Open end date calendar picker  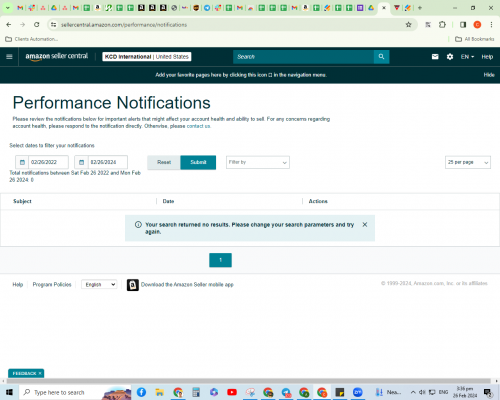tap(81, 162)
